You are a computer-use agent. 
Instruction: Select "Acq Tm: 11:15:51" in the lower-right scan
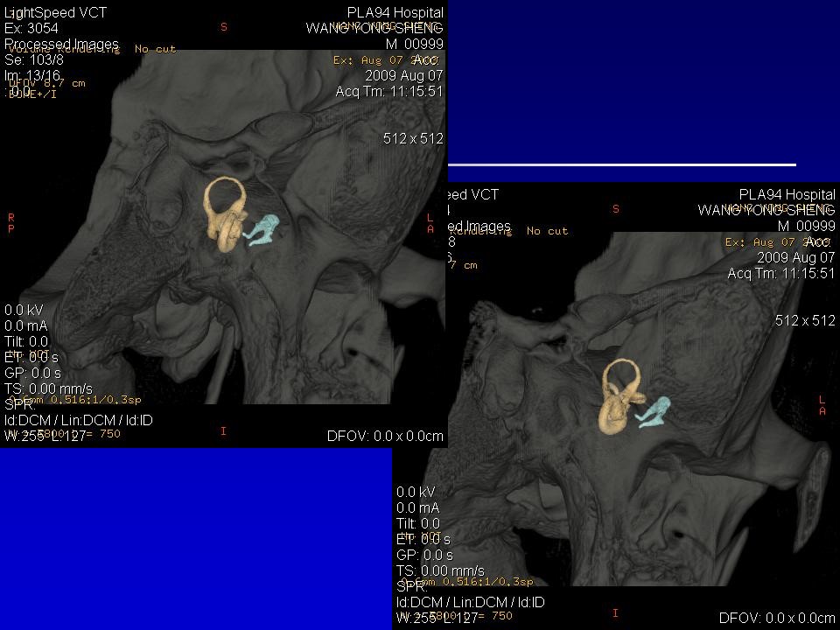[x=781, y=273]
